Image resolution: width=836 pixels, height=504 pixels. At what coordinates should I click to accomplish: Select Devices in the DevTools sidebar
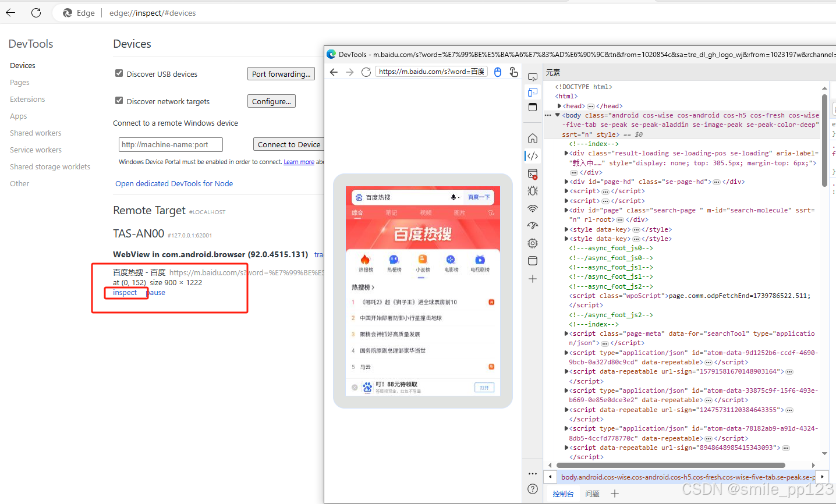click(23, 65)
